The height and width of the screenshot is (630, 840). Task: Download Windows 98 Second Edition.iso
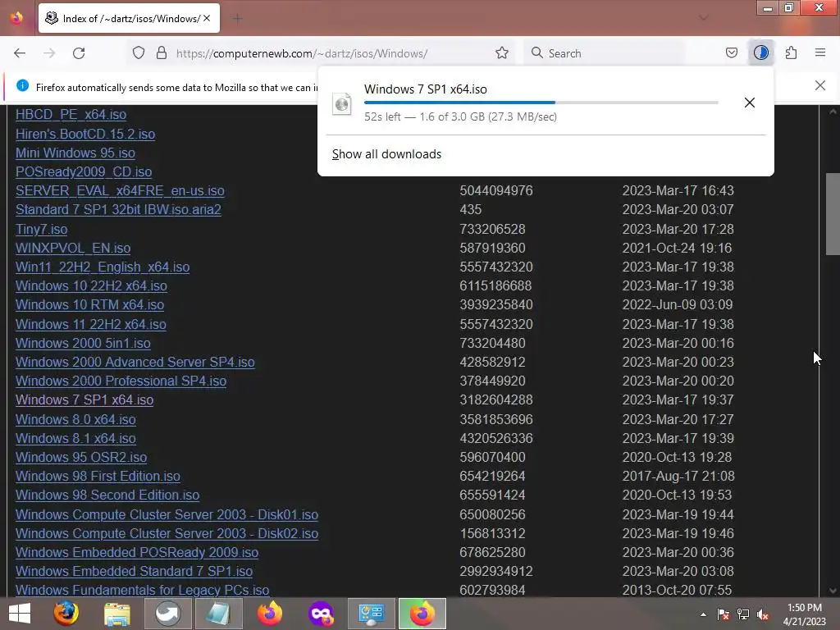tap(107, 495)
